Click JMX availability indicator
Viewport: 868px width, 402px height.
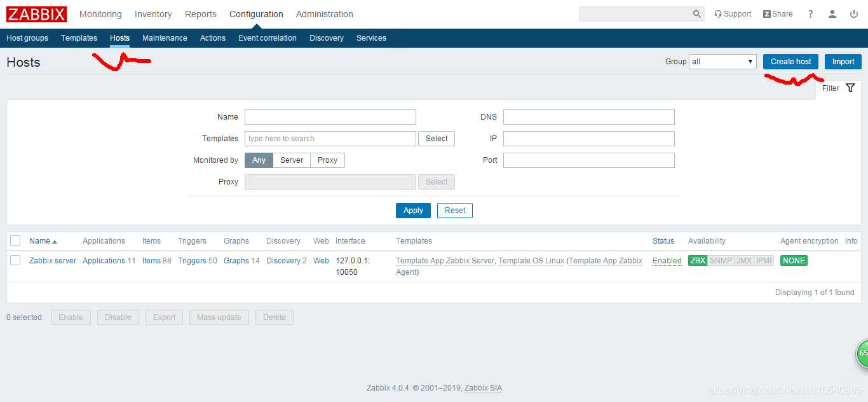[x=744, y=261]
